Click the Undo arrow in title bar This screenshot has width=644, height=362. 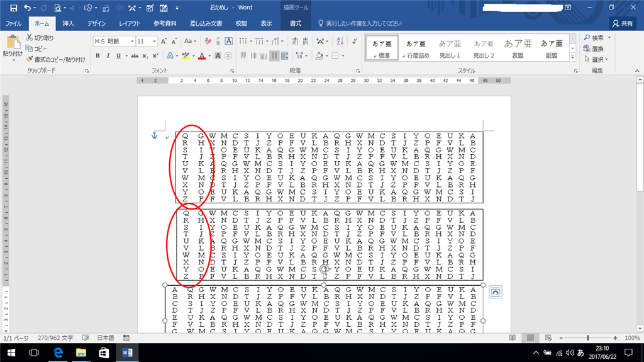(27, 8)
